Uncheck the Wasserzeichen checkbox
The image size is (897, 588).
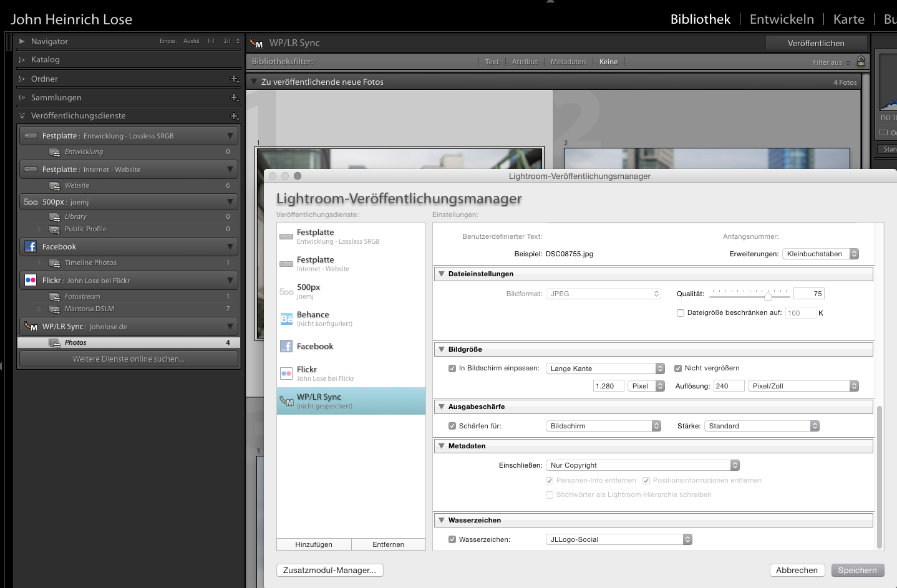452,539
